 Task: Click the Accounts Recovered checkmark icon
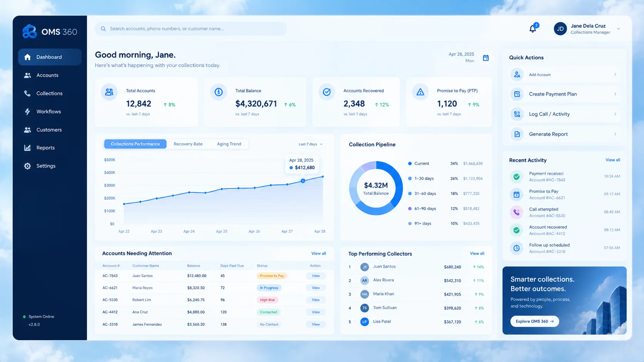(327, 92)
